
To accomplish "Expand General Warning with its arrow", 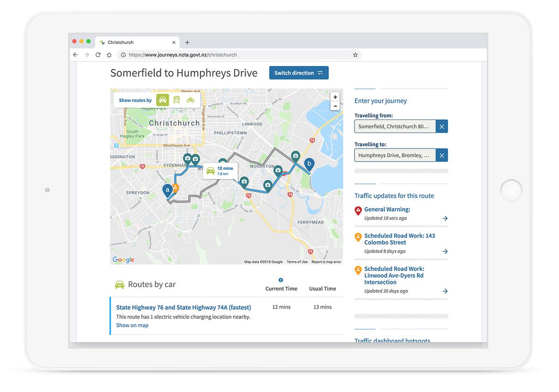I will click(445, 218).
